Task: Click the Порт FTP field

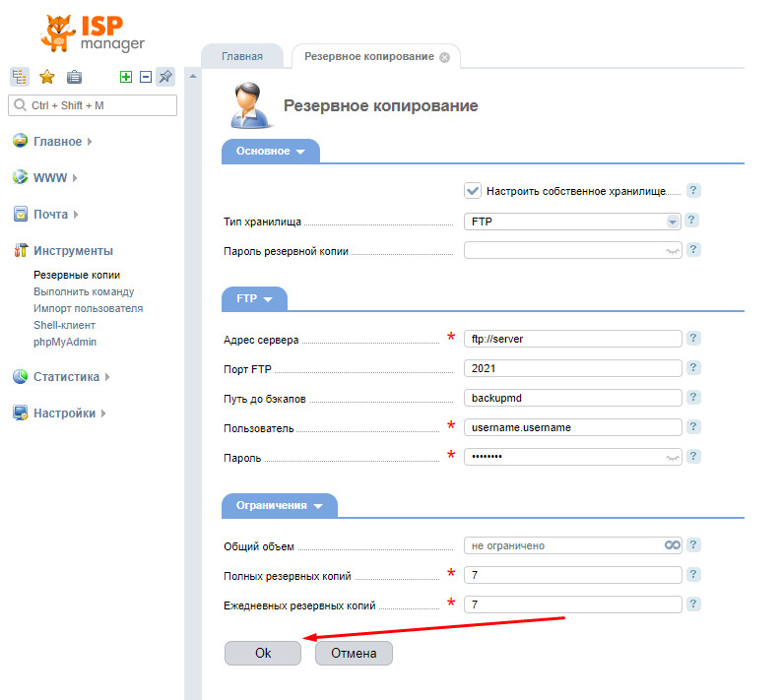Action: click(x=572, y=368)
